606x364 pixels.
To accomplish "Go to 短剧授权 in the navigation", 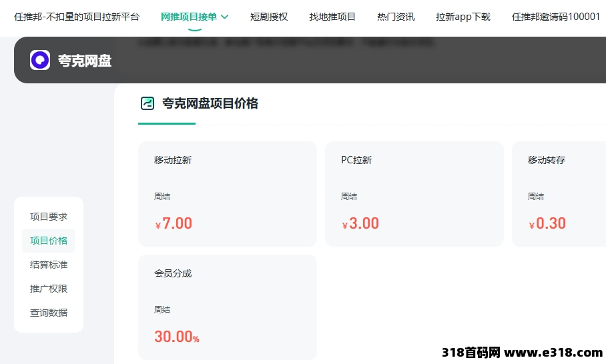I will (x=268, y=17).
